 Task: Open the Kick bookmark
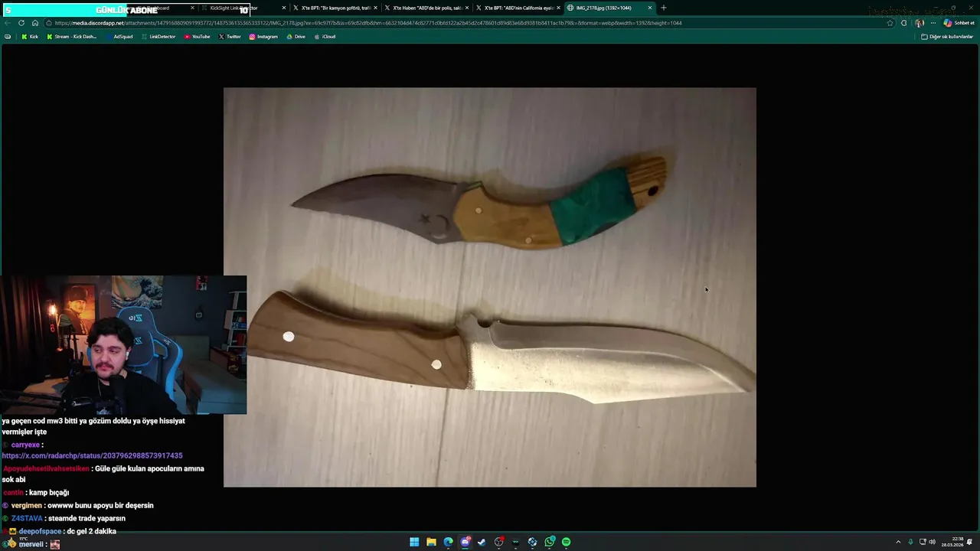tap(30, 37)
